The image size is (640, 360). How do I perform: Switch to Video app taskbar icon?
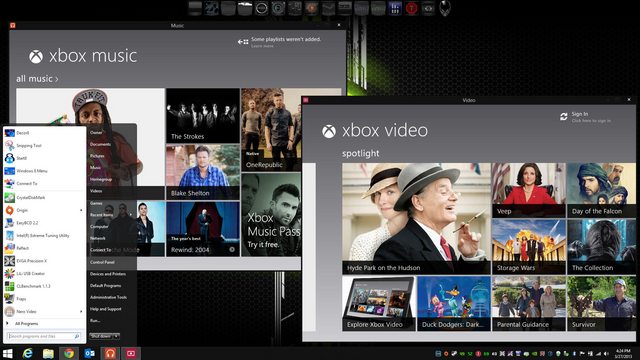[131, 353]
